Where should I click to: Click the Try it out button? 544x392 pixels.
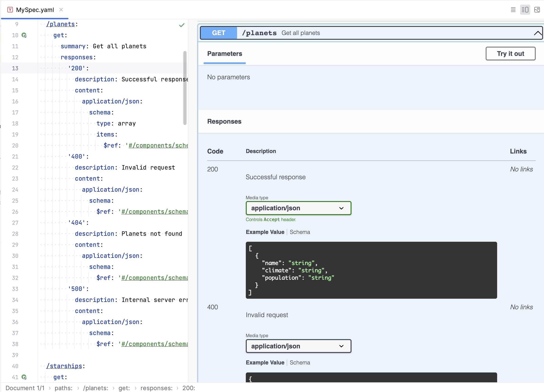pyautogui.click(x=510, y=53)
